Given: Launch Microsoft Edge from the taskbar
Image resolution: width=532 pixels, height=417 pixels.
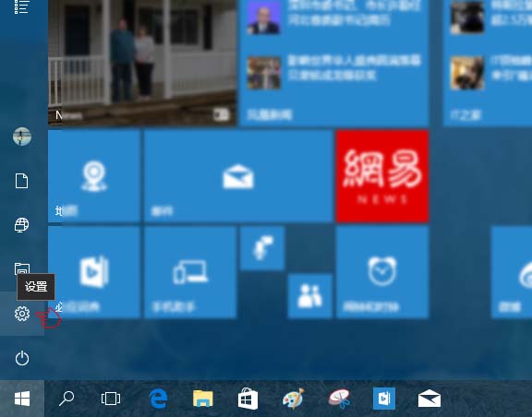Looking at the screenshot, I should pos(158,399).
